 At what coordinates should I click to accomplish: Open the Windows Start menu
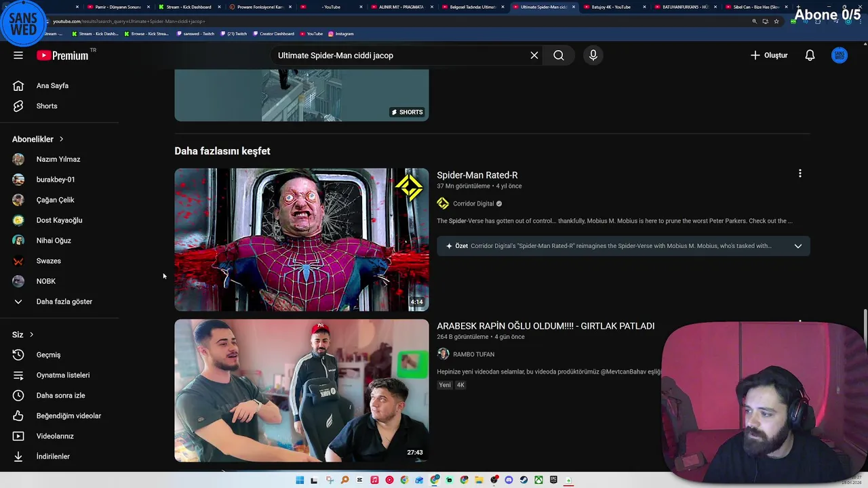[x=300, y=481]
